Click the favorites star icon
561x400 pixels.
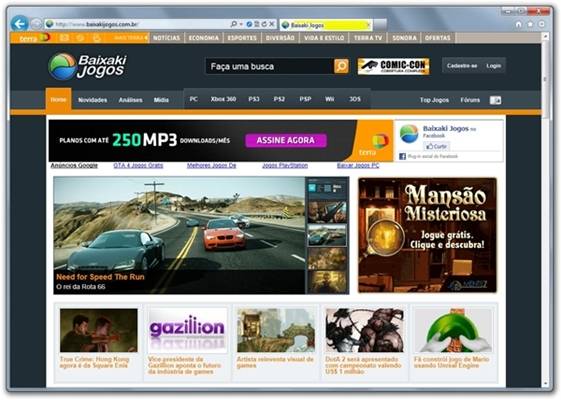(530, 24)
